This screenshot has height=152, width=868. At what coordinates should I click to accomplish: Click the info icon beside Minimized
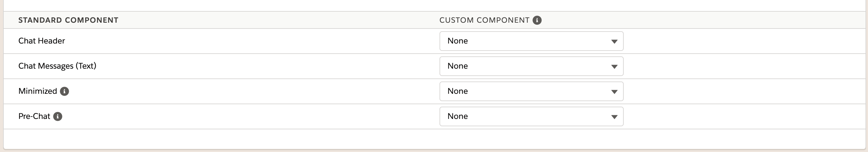point(64,91)
